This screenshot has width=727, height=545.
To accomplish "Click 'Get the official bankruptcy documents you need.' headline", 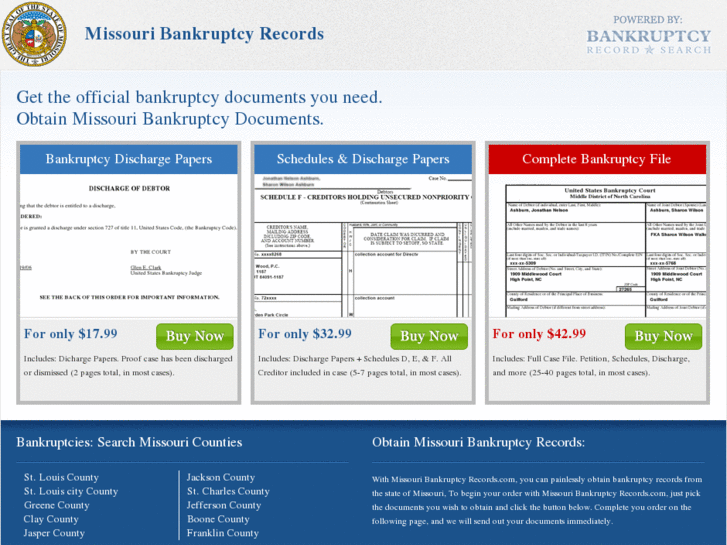I will click(199, 97).
